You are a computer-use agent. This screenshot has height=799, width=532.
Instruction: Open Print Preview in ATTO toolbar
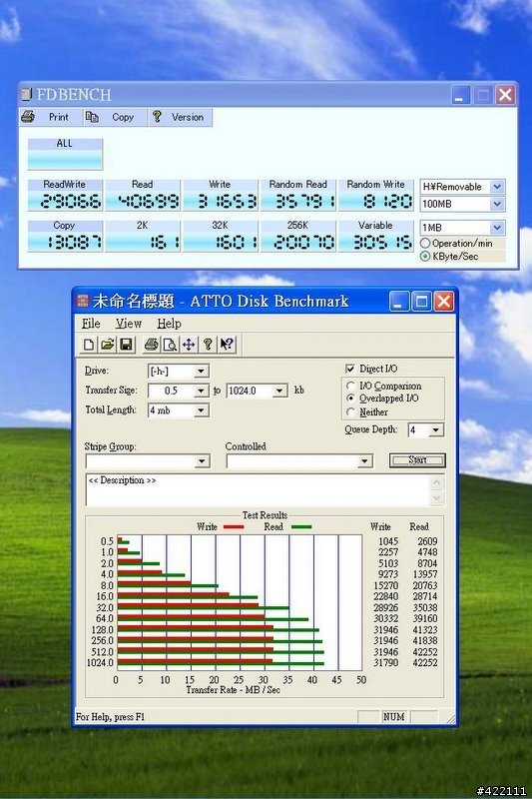coord(169,345)
